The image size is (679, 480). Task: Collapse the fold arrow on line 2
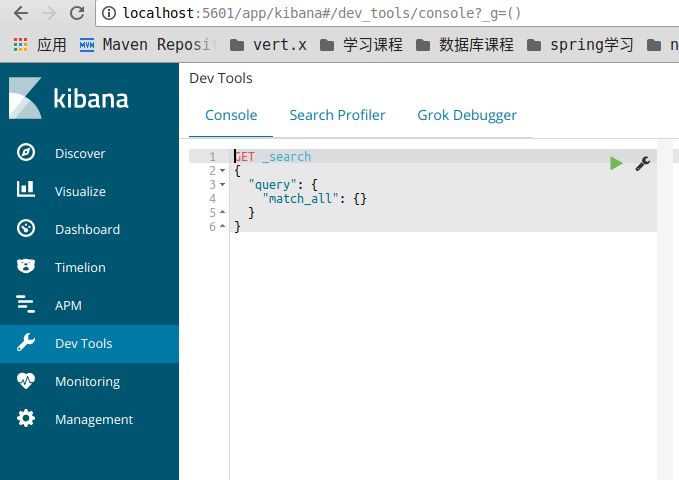(222, 171)
